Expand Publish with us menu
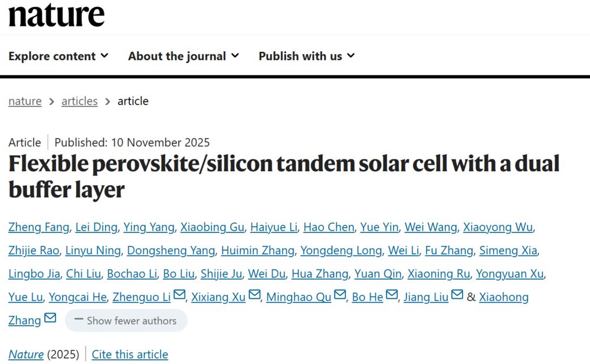This screenshot has height=364, width=590. point(307,56)
